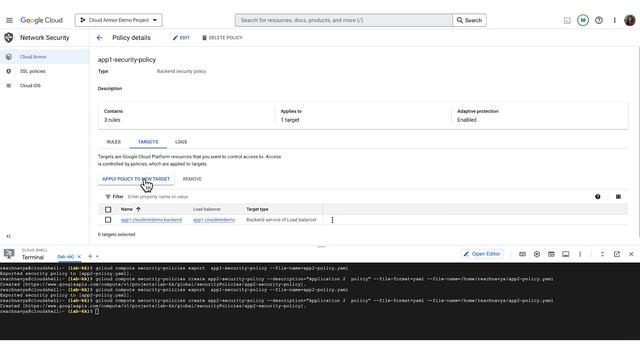Click Apply Policy to New Target
Image resolution: width=640 pixels, height=360 pixels.
(136, 179)
